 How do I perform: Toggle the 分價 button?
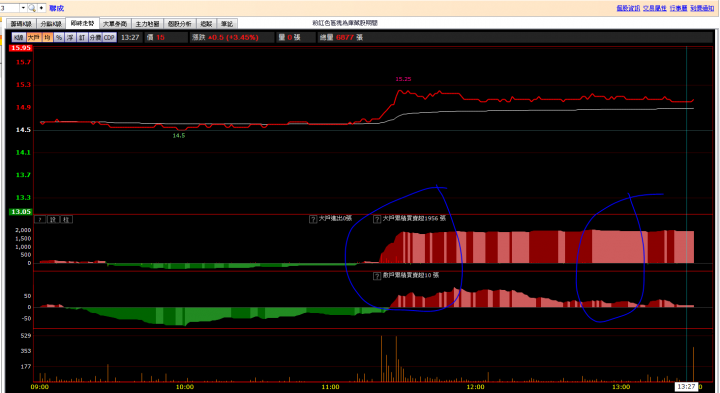coord(95,38)
